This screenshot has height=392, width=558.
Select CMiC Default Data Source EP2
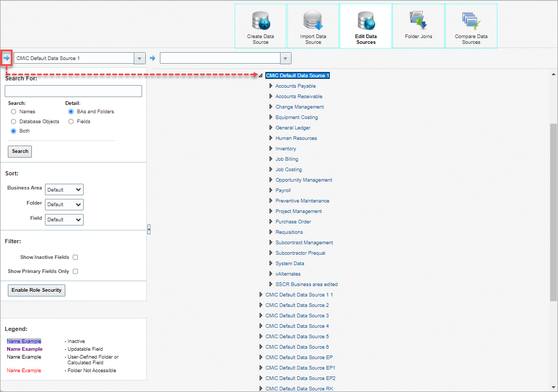(300, 378)
